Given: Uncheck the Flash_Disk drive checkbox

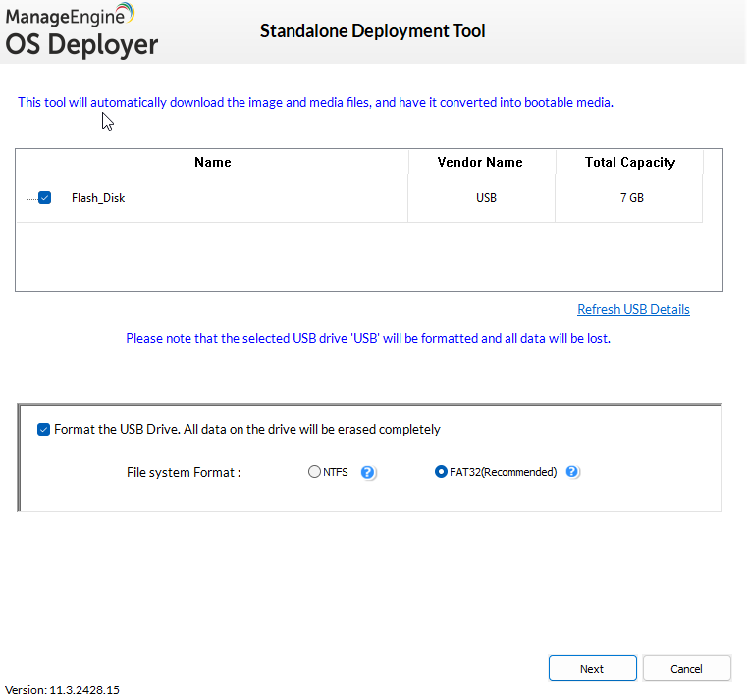Looking at the screenshot, I should pyautogui.click(x=44, y=198).
